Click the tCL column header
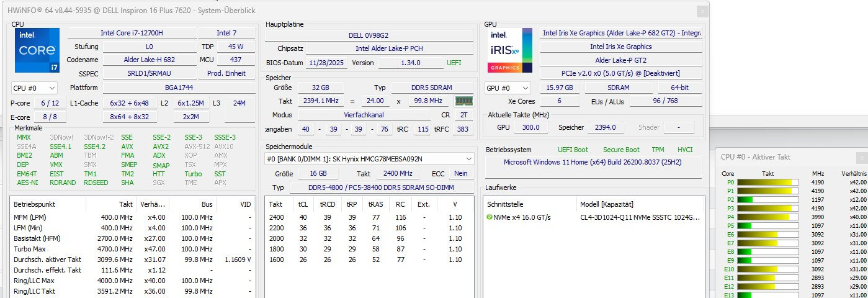This screenshot has width=868, height=298. pyautogui.click(x=302, y=204)
